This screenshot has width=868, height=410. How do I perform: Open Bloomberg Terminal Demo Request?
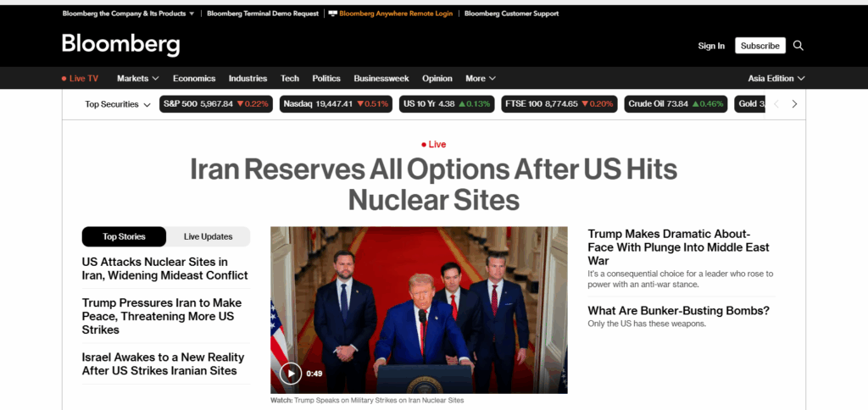[x=263, y=14]
